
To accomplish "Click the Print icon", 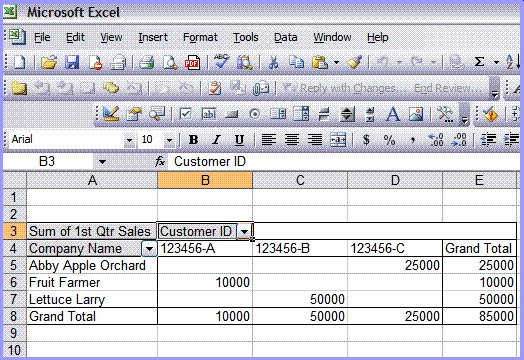I will (146, 62).
